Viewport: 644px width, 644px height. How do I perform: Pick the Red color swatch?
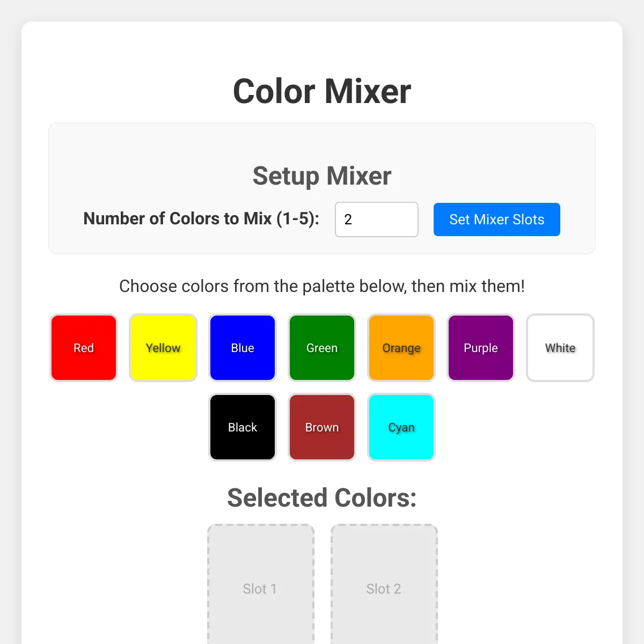coord(84,348)
